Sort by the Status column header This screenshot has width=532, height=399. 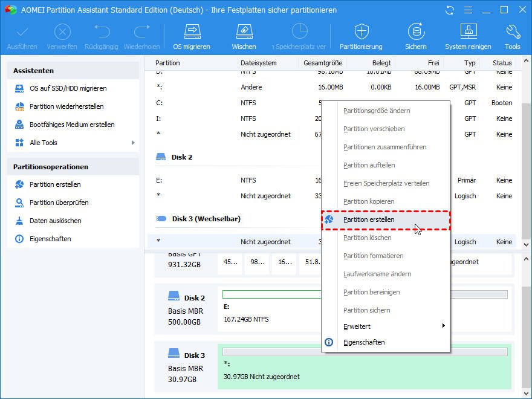(502, 63)
